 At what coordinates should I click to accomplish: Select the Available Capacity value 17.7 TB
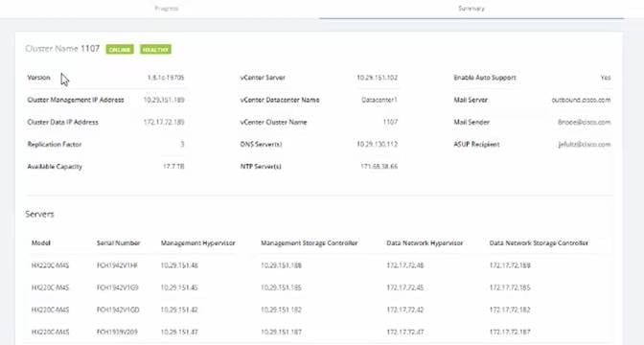tap(173, 167)
